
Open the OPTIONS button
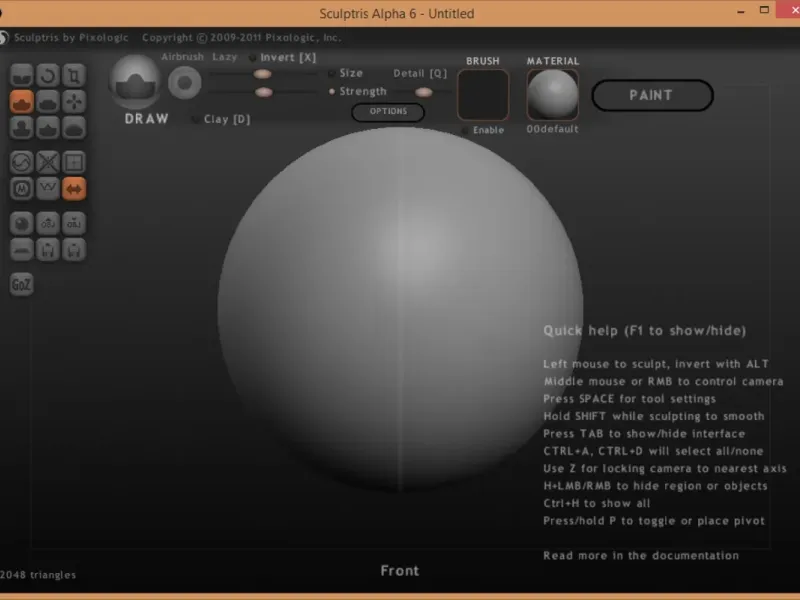[388, 112]
